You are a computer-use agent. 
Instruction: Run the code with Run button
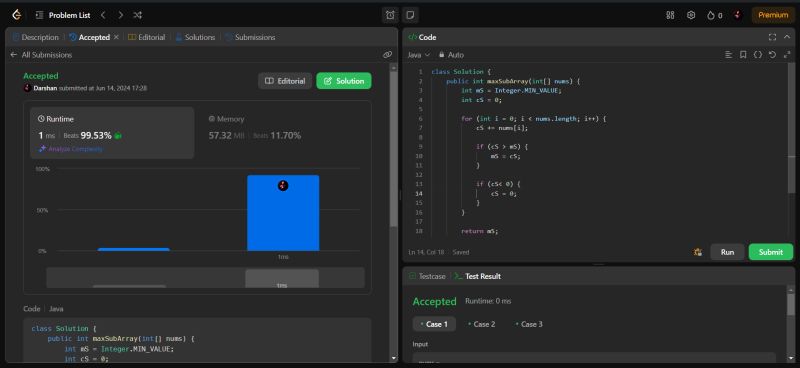coord(727,252)
